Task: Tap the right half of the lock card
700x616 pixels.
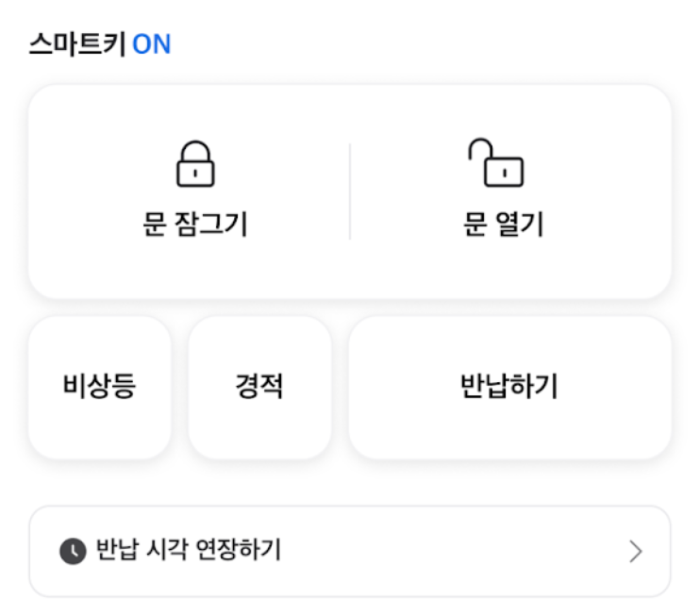Action: pyautogui.click(x=510, y=191)
